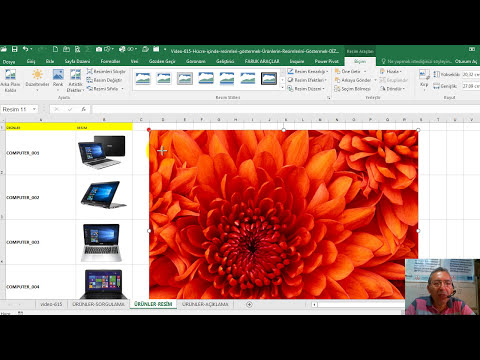
Task: Select cell containing COMPUTER_003
Action: pyautogui.click(x=41, y=242)
